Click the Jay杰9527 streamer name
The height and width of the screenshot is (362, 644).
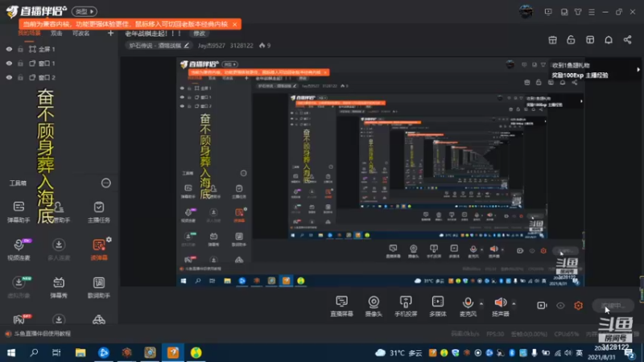tap(211, 46)
